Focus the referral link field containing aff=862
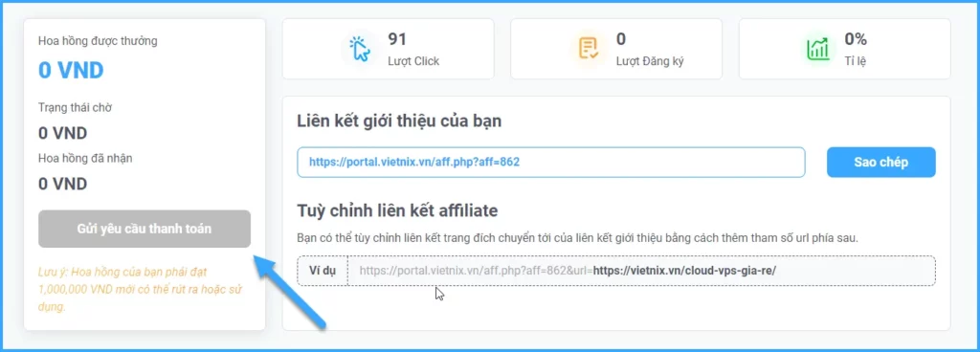Screen dimensions: 980x352 point(550,163)
